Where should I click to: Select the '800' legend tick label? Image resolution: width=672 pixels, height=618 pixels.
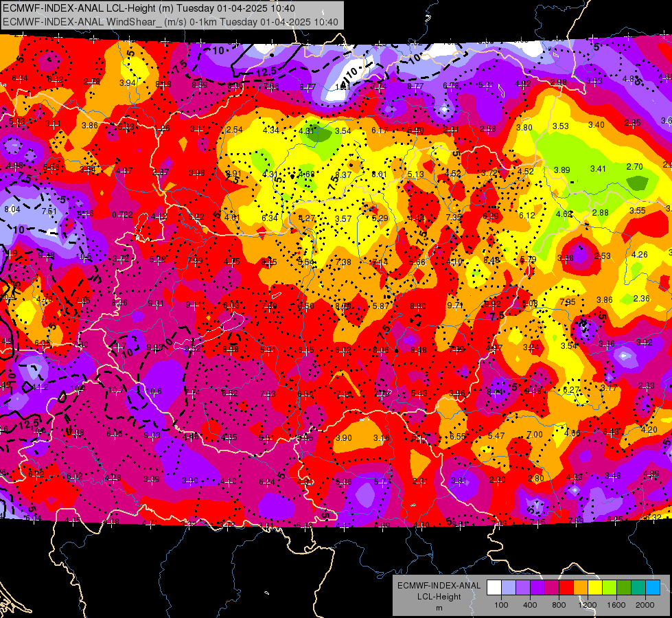(559, 605)
